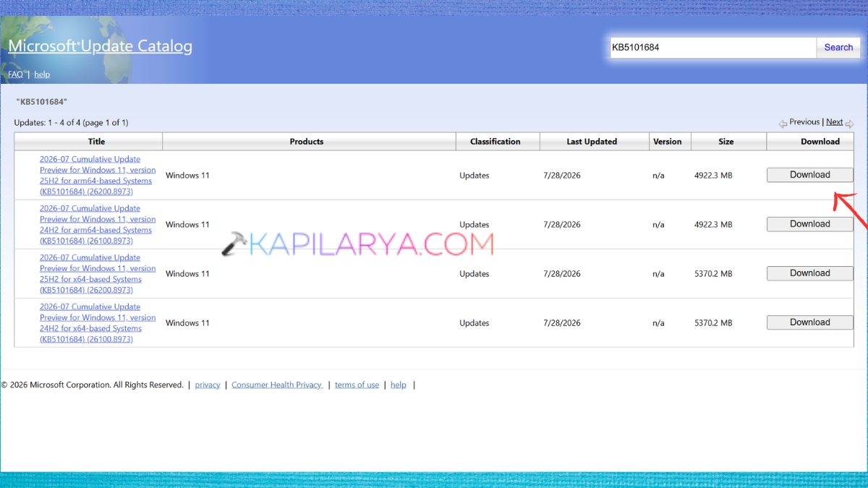Viewport: 868px width, 488px height.
Task: Download the 24H2 x64 update
Action: [810, 322]
